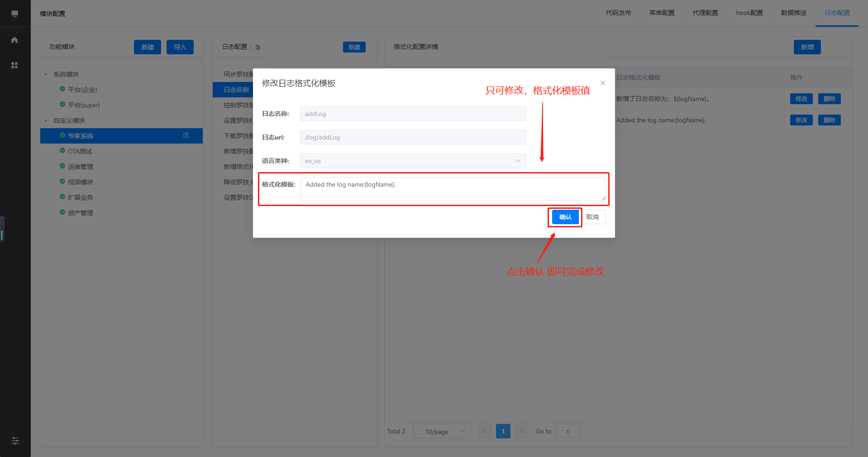The height and width of the screenshot is (457, 868).
Task: Click the green check icon beside 运维管理
Action: pos(62,166)
